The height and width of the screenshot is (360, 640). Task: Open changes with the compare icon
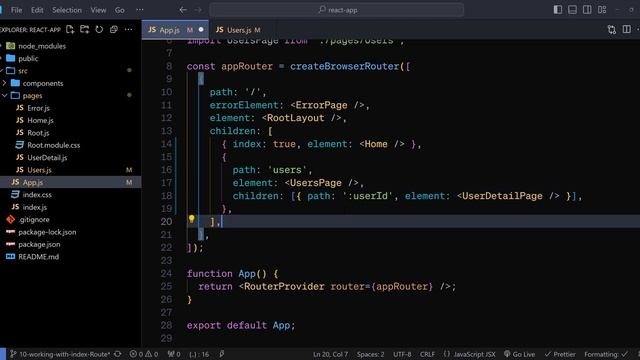[x=611, y=29]
